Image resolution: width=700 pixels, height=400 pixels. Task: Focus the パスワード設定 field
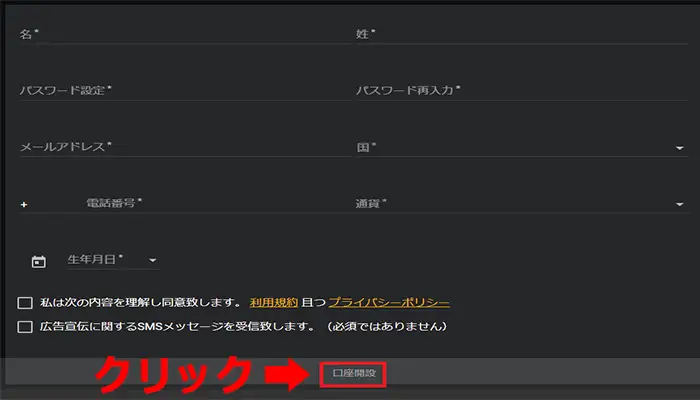click(x=185, y=91)
